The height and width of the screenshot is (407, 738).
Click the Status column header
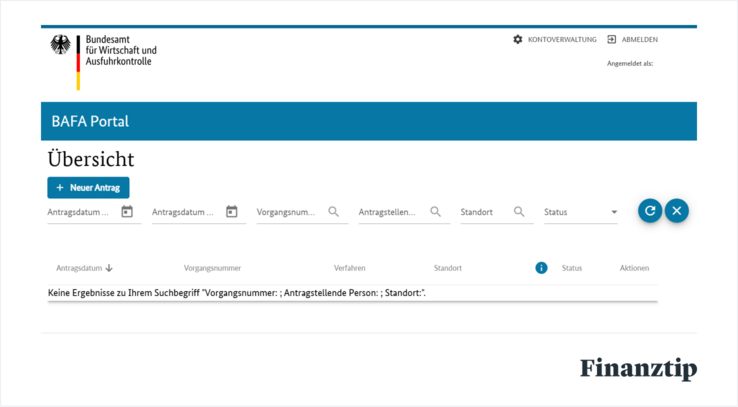572,268
